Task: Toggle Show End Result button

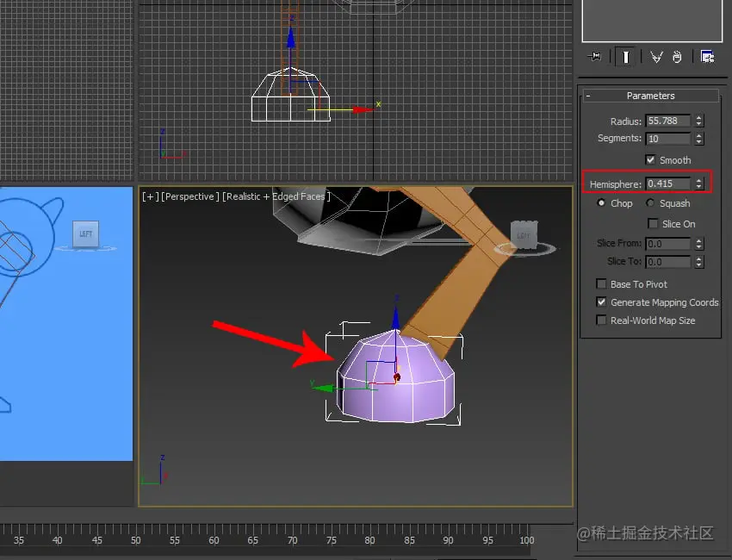Action: [x=625, y=57]
